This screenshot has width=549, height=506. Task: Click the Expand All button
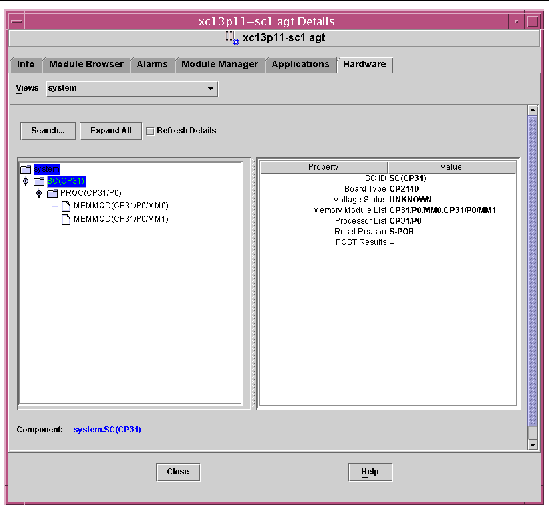point(111,131)
